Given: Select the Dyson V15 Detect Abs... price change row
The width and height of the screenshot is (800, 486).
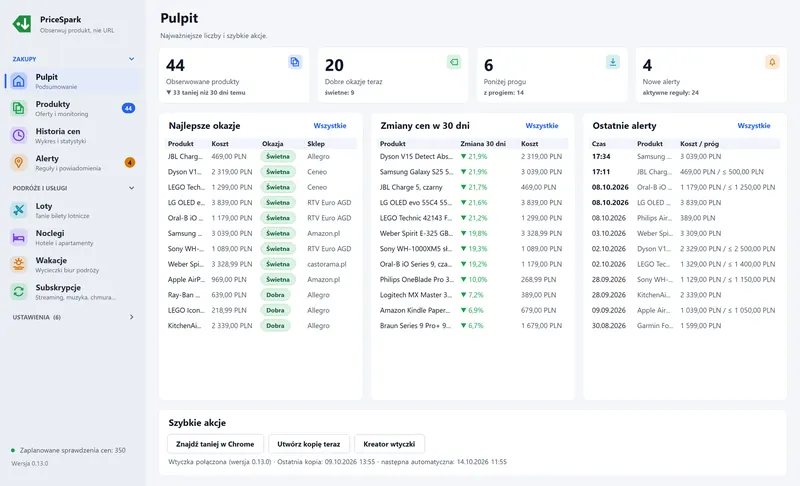Looking at the screenshot, I should 472,157.
